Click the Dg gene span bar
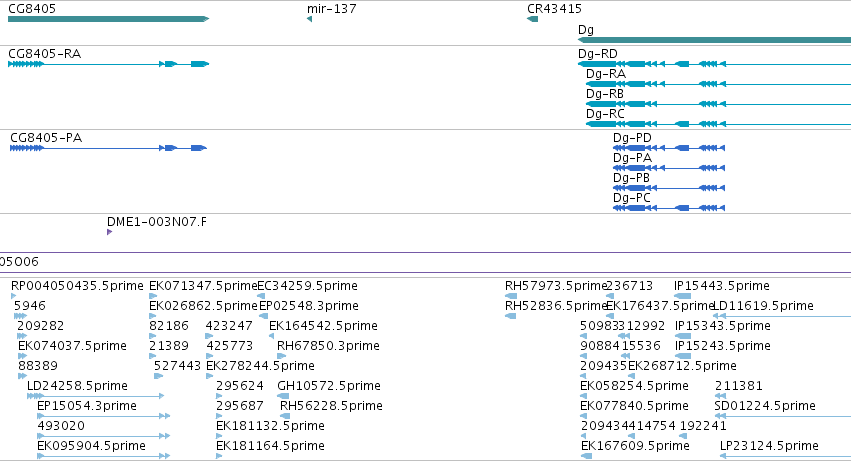851x461 pixels. click(714, 40)
